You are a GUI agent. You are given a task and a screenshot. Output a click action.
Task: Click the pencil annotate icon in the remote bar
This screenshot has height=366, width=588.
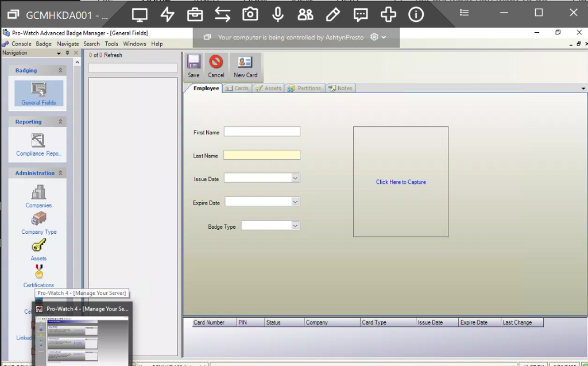click(333, 14)
